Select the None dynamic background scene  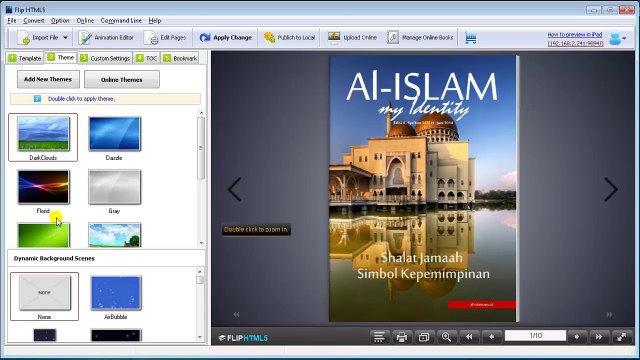[44, 293]
